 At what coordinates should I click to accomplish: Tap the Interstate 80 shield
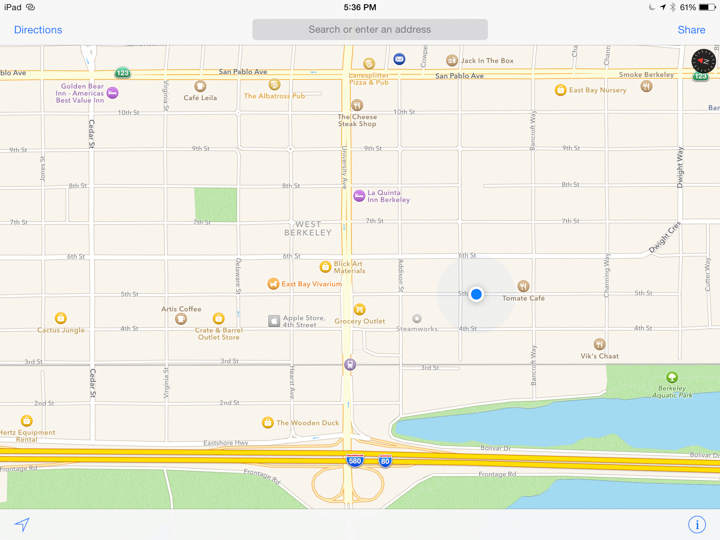click(x=385, y=461)
